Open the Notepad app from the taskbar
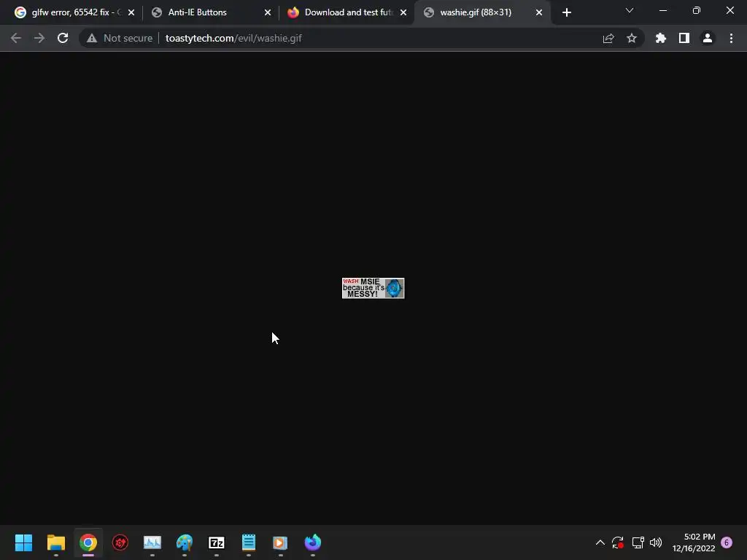747x560 pixels. point(249,542)
